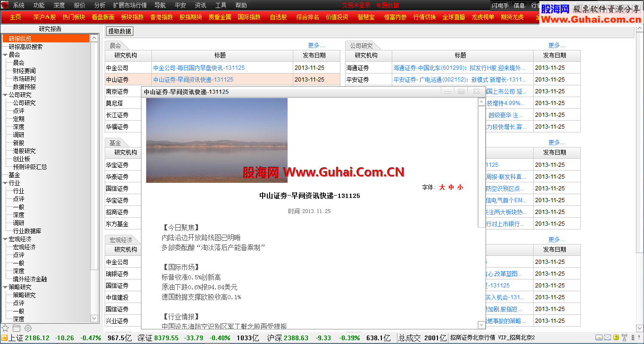
Task: Collapse the 晨会 tree node
Action: click(5, 55)
